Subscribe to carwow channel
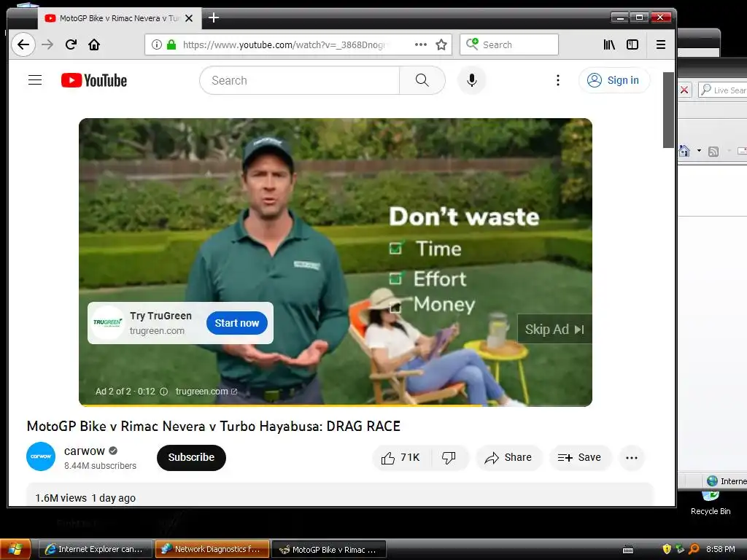The height and width of the screenshot is (560, 747). pyautogui.click(x=191, y=458)
